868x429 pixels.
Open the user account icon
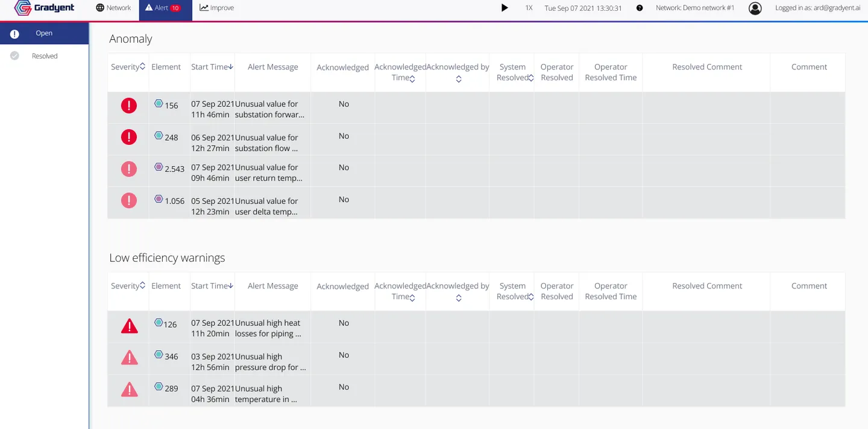(755, 8)
